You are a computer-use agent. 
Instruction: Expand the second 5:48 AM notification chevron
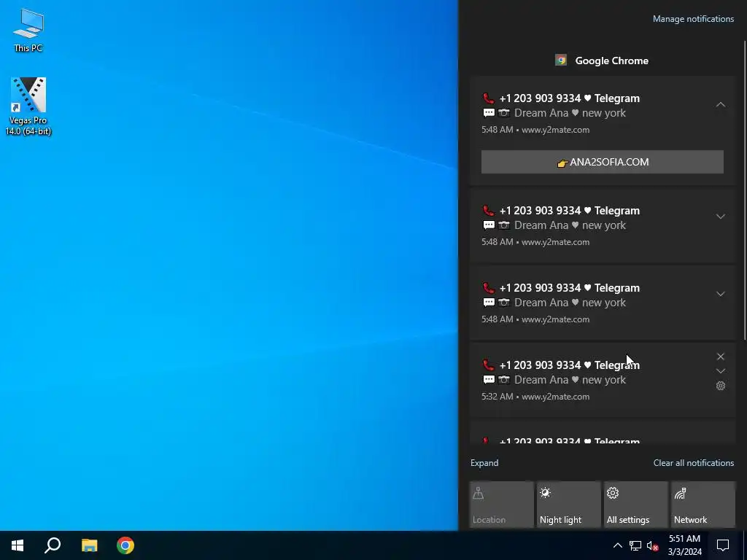(x=720, y=216)
